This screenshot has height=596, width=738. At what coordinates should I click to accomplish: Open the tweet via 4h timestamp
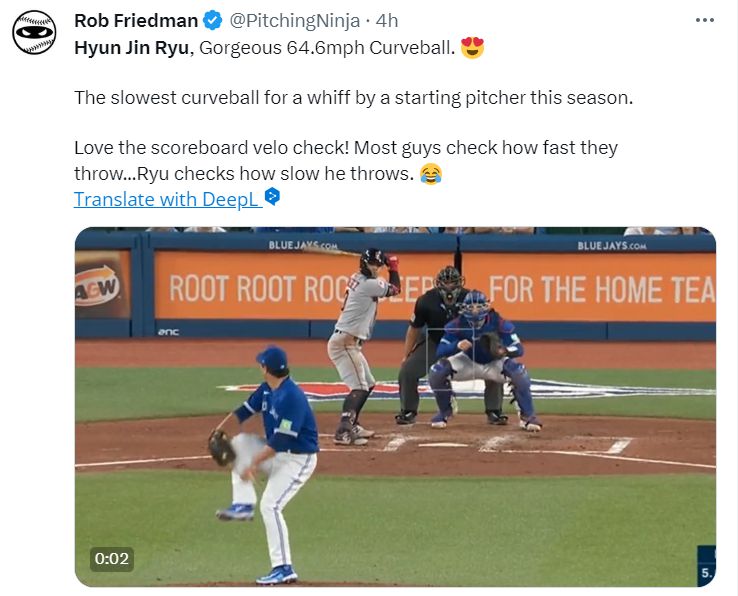[387, 19]
